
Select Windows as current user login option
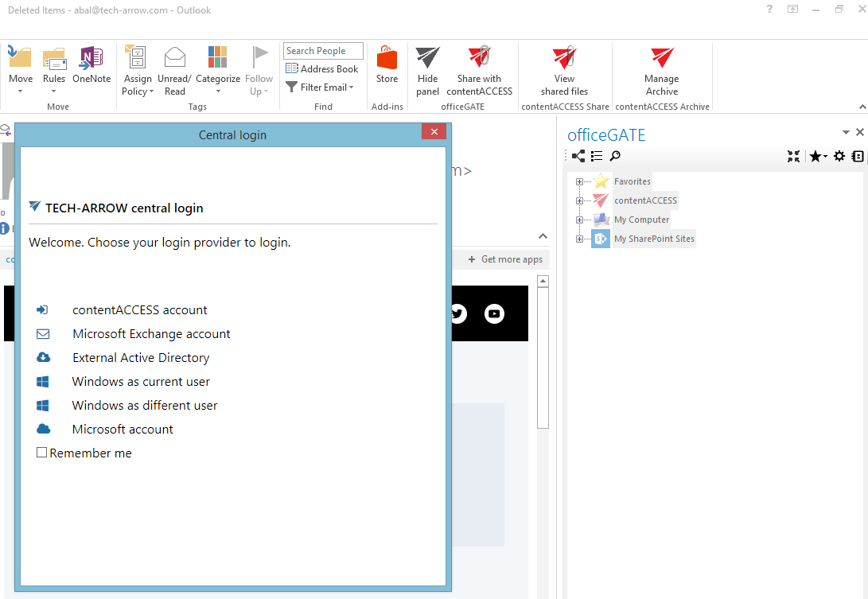tap(140, 381)
